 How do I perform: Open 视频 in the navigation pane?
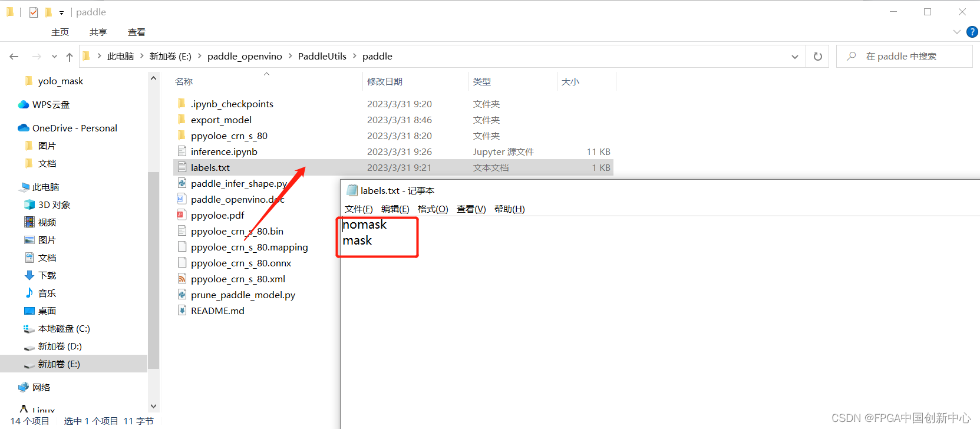[x=47, y=222]
